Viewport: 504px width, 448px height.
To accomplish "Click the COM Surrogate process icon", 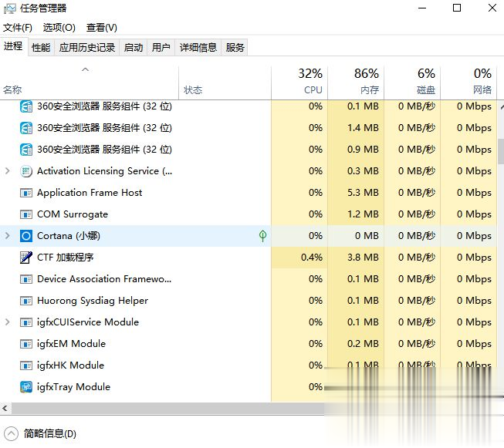I will click(26, 214).
